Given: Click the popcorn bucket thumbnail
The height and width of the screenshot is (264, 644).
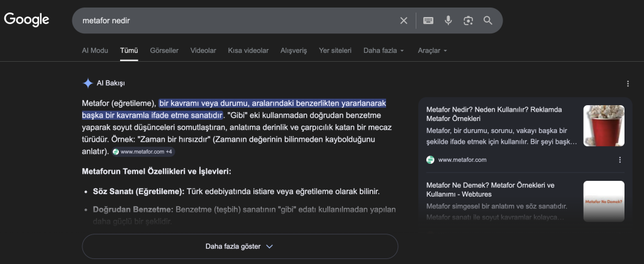Looking at the screenshot, I should pos(604,126).
